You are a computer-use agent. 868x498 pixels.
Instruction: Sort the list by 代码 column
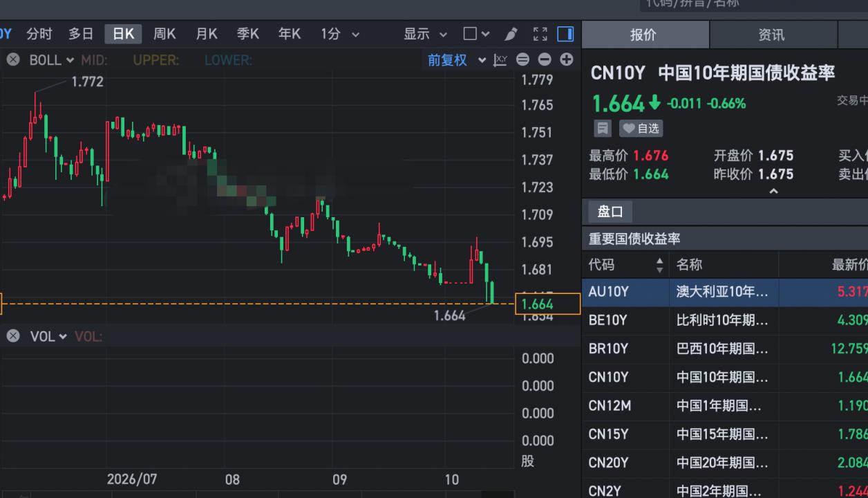(625, 264)
